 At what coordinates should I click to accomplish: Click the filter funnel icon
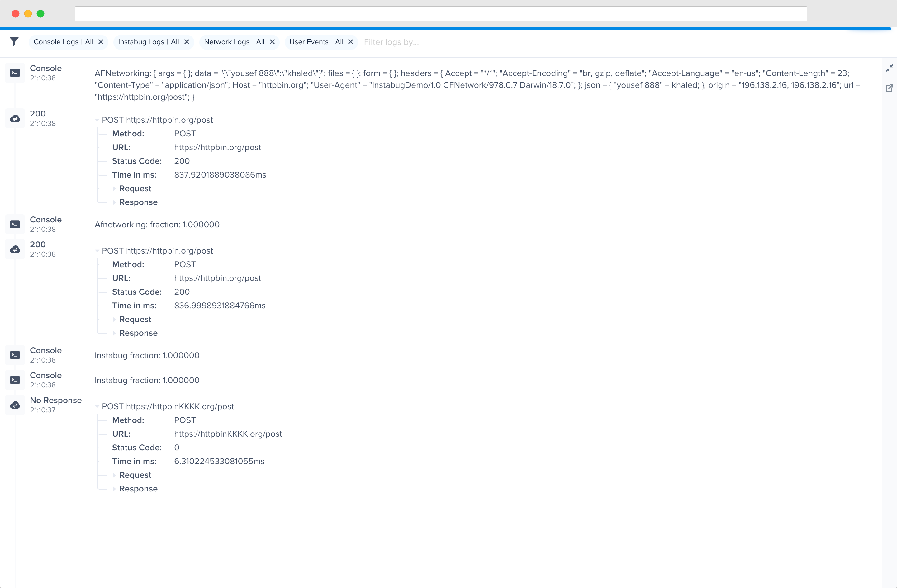(14, 41)
